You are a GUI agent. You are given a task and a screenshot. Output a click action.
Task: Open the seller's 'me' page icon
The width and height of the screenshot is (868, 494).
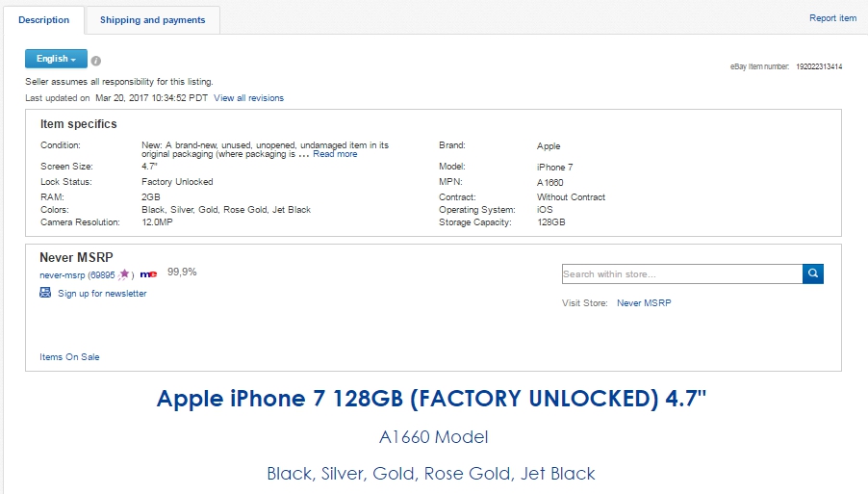(x=149, y=274)
